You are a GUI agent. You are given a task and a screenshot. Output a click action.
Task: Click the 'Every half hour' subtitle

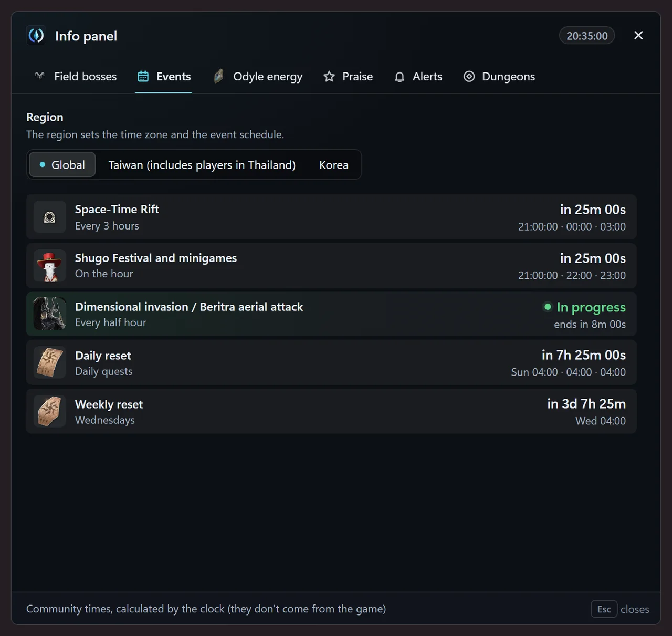pos(111,322)
